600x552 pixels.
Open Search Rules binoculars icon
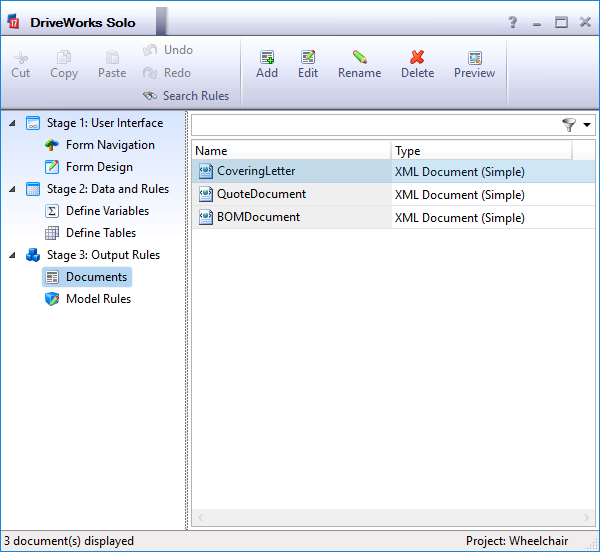click(150, 96)
